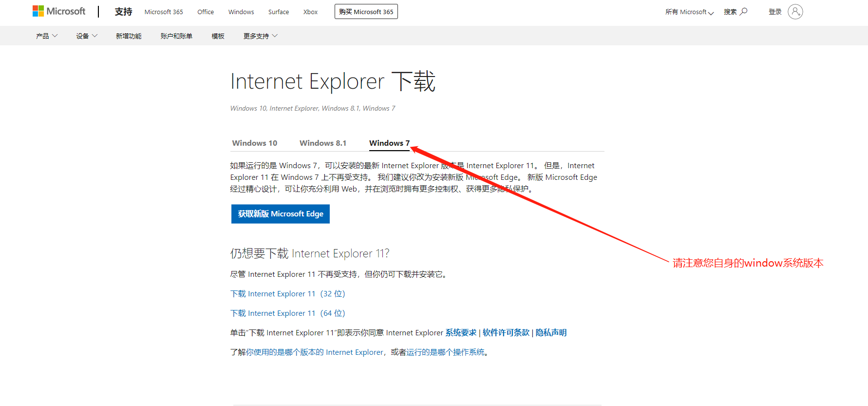Expand the 设备 dropdown menu
Viewport: 868px width, 406px height.
(x=87, y=36)
